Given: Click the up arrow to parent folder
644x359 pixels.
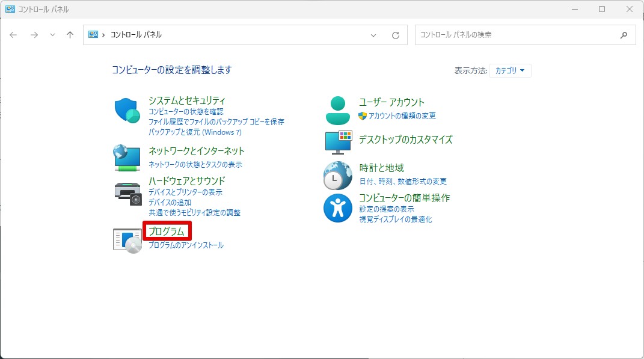Looking at the screenshot, I should pyautogui.click(x=70, y=35).
